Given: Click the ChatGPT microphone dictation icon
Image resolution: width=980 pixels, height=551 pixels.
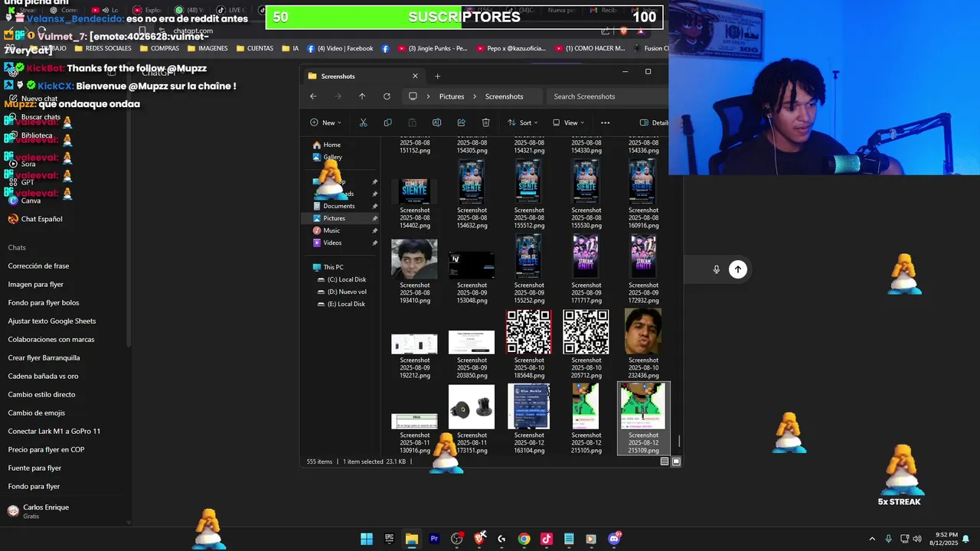Looking at the screenshot, I should 717,269.
